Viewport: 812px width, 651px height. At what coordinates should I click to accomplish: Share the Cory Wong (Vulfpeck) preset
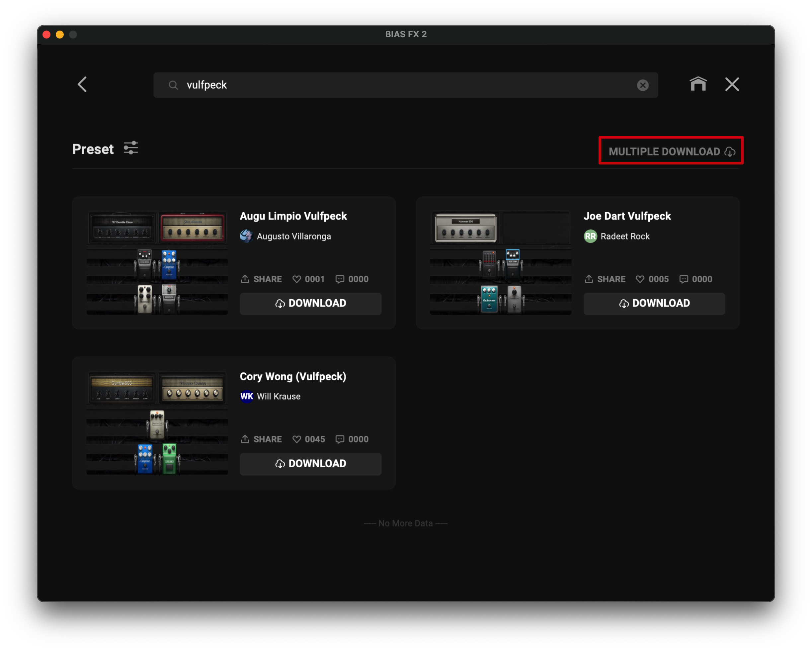261,439
